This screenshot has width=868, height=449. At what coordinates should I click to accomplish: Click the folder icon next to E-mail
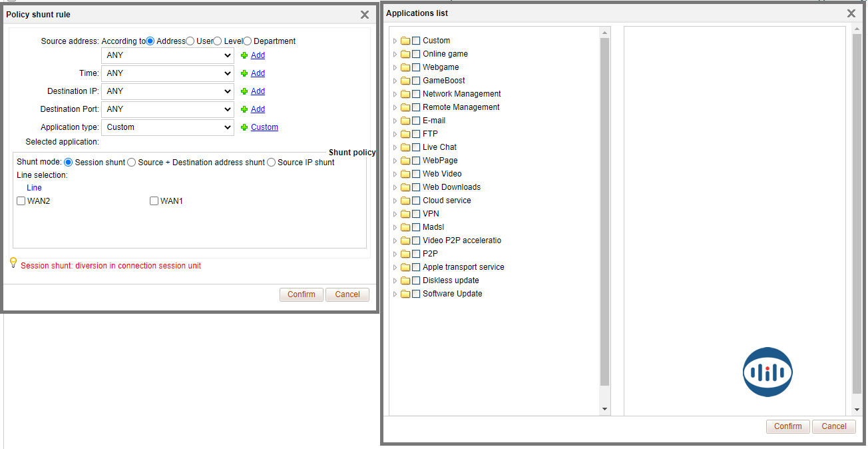[x=405, y=121]
